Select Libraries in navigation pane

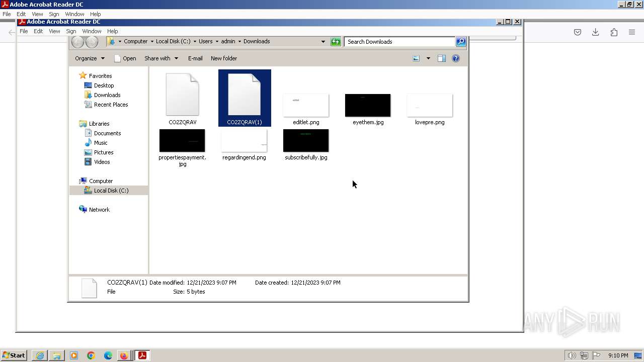pos(99,124)
